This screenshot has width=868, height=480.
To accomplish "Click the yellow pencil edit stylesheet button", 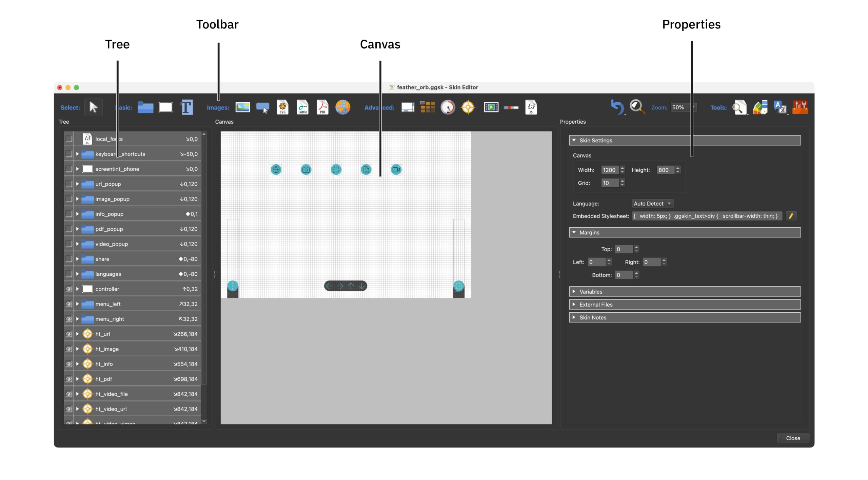I will pyautogui.click(x=791, y=216).
